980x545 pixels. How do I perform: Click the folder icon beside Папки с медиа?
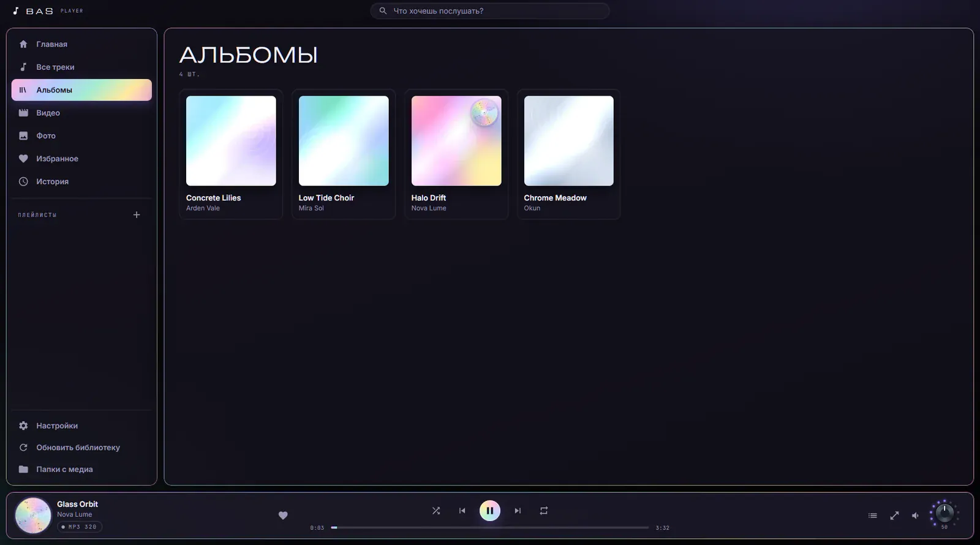pyautogui.click(x=23, y=469)
